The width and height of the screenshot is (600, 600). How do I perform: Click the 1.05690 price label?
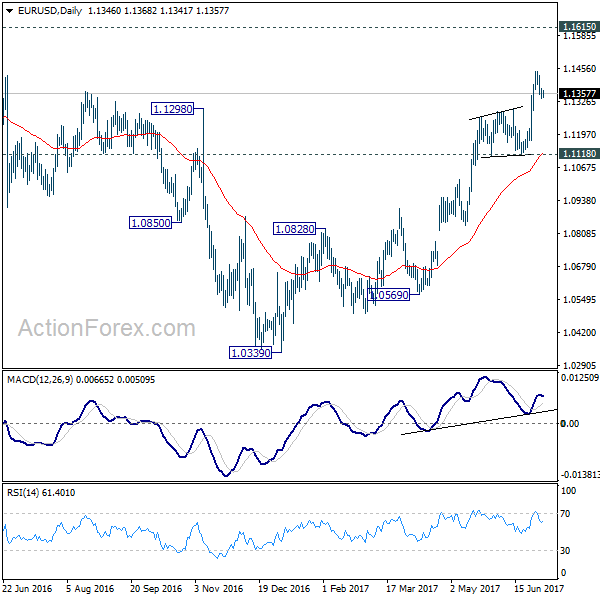click(x=388, y=295)
